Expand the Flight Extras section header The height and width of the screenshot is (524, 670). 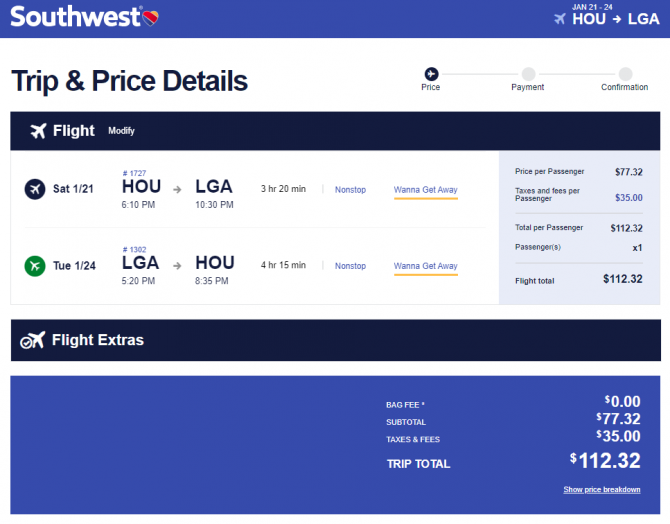(335, 340)
